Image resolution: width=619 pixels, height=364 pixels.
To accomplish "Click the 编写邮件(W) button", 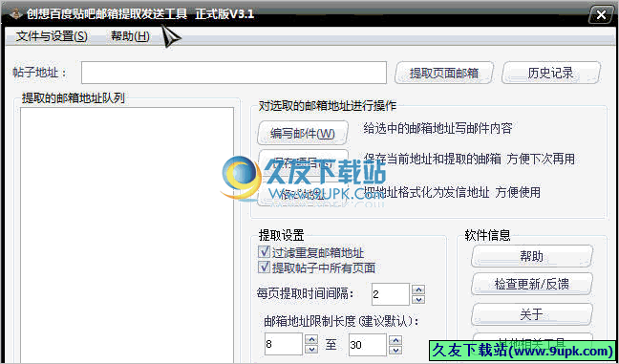I will pyautogui.click(x=303, y=133).
